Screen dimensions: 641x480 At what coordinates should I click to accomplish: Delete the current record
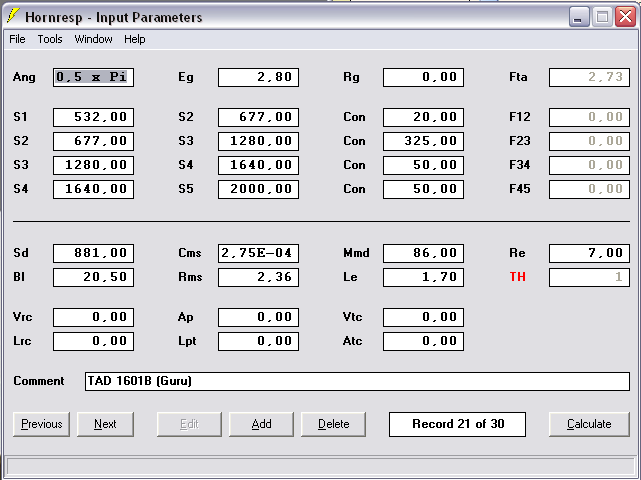[x=334, y=424]
